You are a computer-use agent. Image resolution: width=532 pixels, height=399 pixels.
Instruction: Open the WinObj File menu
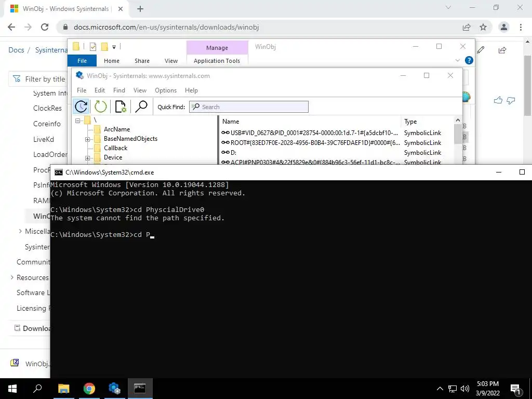pos(82,90)
